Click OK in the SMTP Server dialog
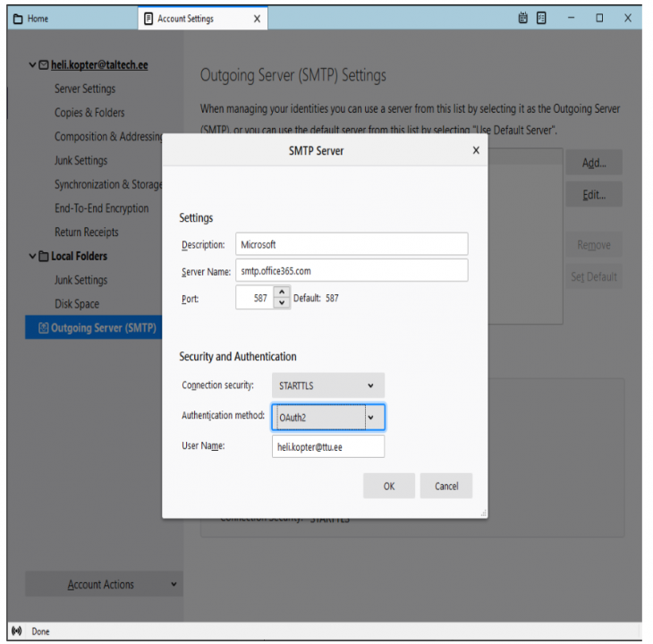 coord(389,486)
